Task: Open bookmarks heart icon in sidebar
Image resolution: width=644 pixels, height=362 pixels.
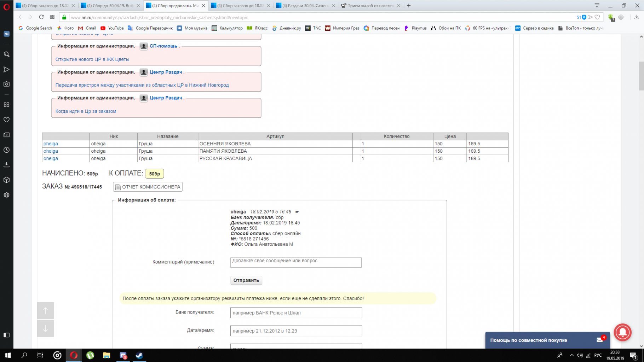Action: click(6, 120)
